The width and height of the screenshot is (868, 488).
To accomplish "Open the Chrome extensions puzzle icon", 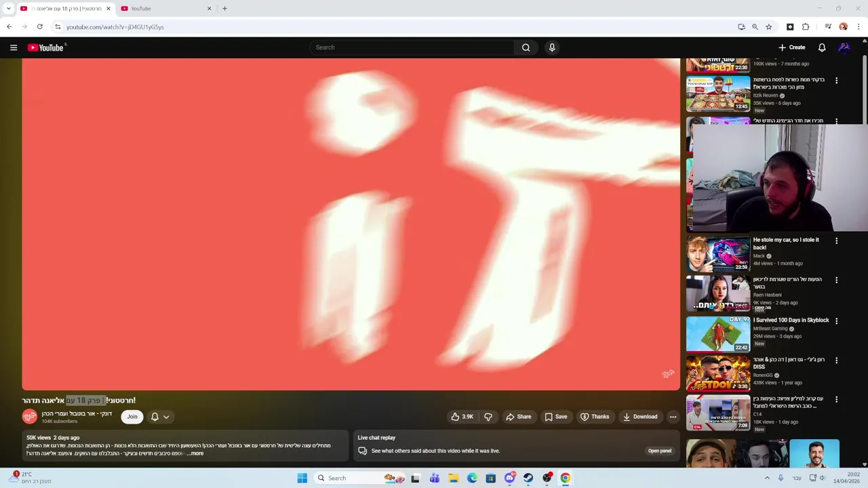I will [806, 27].
